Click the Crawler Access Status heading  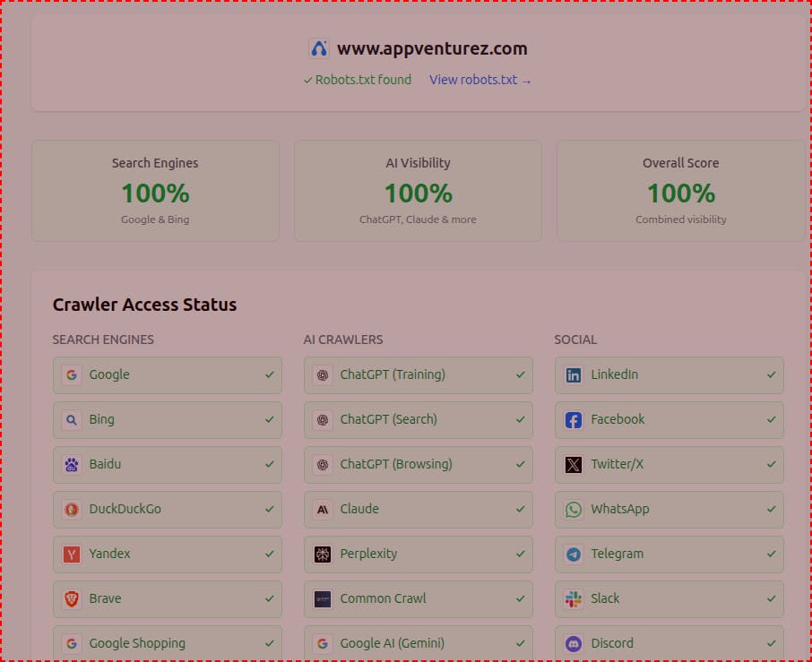point(144,305)
